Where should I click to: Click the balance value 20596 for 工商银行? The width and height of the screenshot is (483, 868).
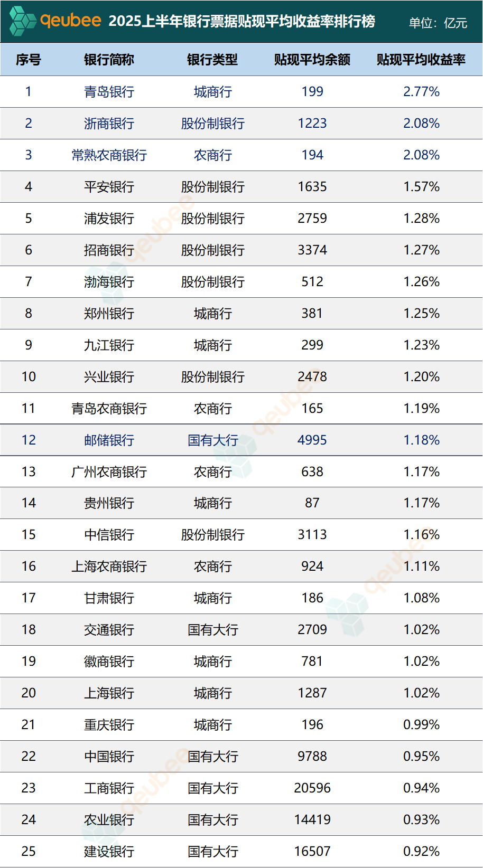pyautogui.click(x=312, y=788)
